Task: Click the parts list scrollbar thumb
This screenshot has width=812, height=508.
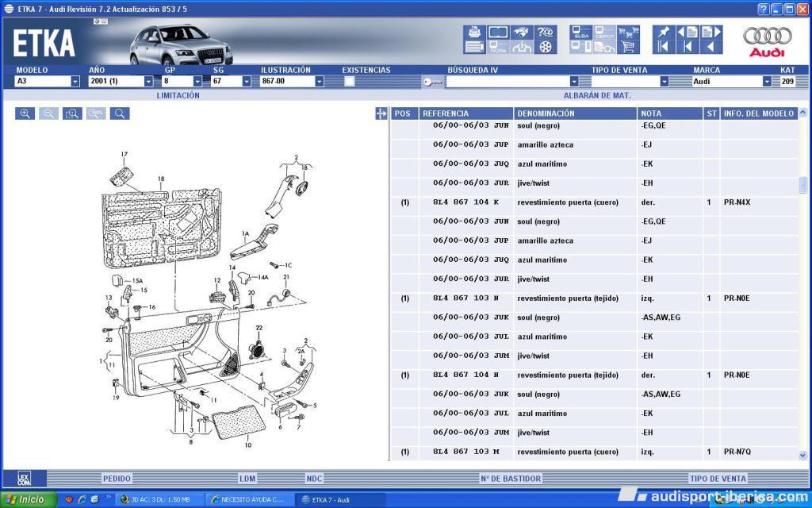Action: pos(802,184)
